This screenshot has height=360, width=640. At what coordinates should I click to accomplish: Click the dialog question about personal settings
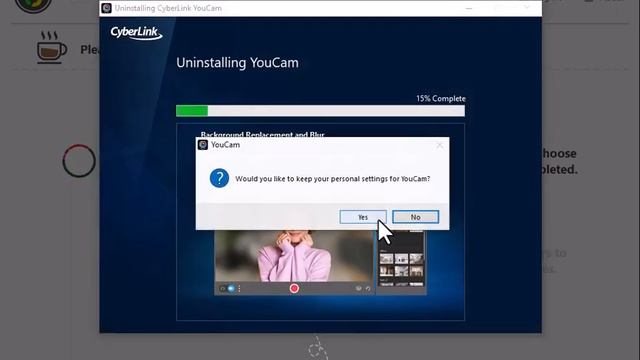pos(333,179)
